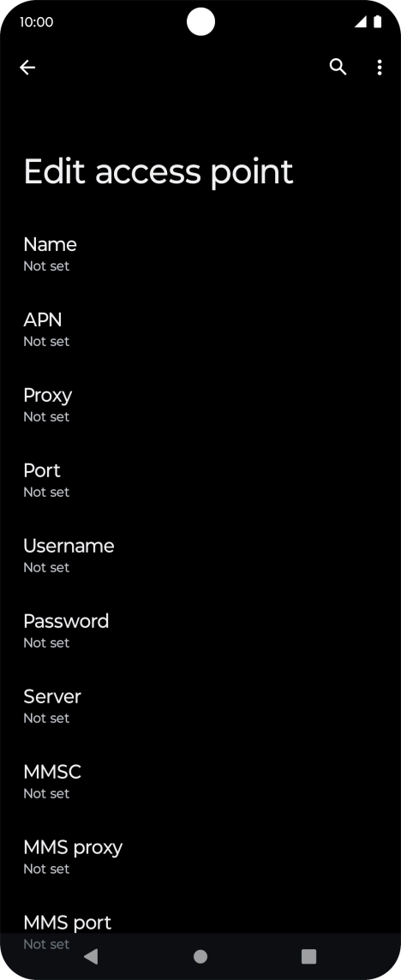Tap the 10:00 clock in status bar
401x980 pixels.
36,22
